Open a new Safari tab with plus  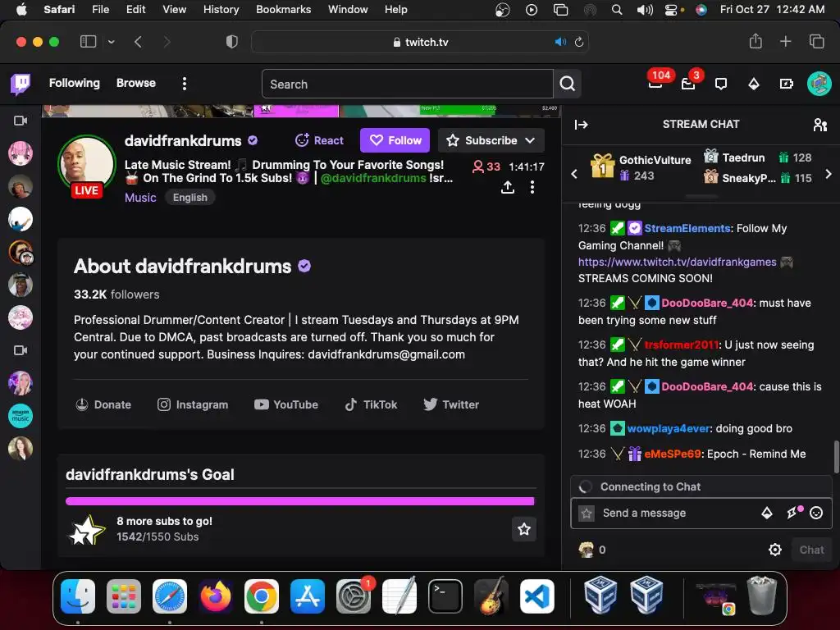785,41
